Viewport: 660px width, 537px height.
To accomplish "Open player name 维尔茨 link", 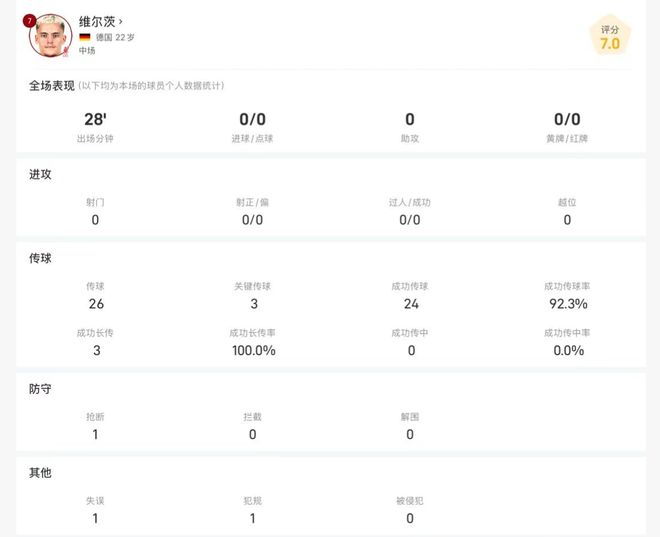I will (x=96, y=21).
